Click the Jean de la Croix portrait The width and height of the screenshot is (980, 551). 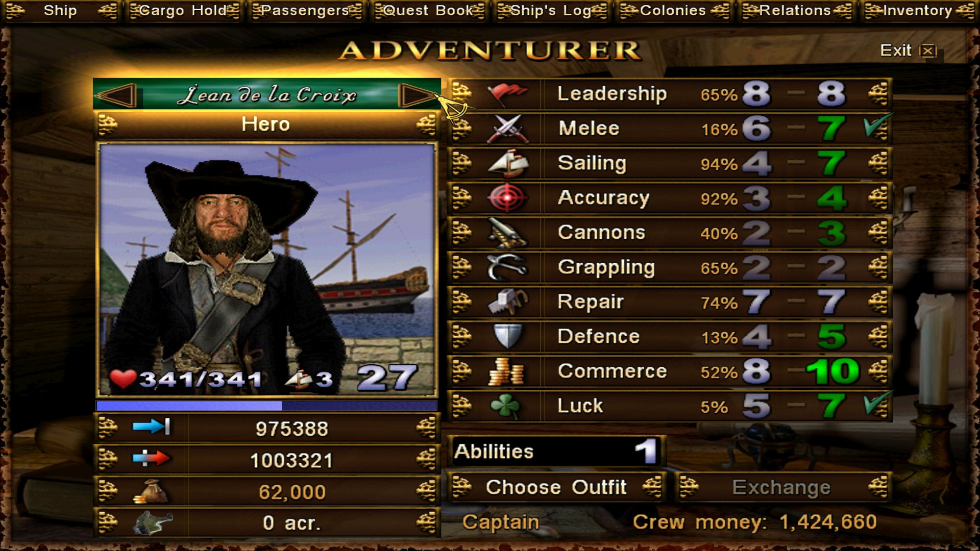click(266, 269)
